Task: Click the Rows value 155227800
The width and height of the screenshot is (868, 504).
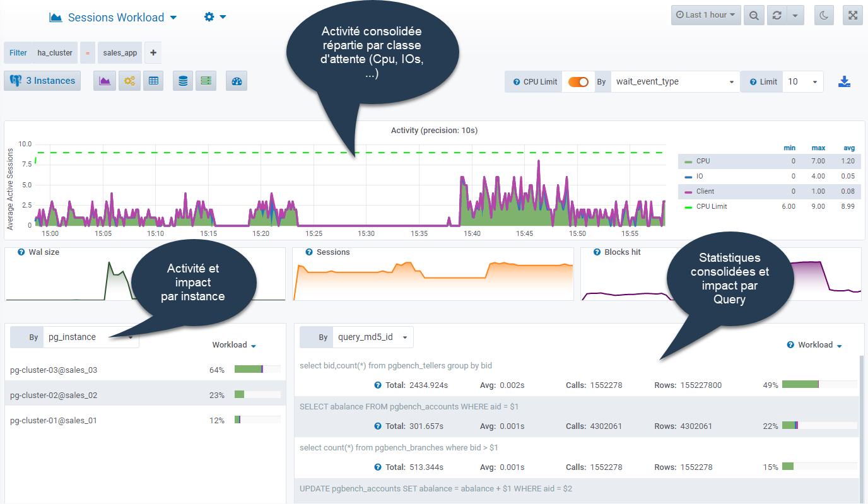Action: 701,385
